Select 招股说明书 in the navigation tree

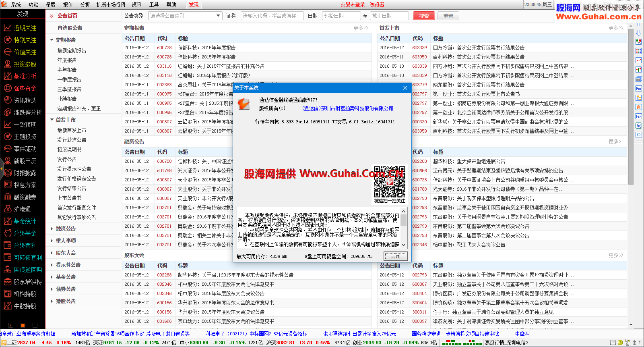tap(69, 150)
